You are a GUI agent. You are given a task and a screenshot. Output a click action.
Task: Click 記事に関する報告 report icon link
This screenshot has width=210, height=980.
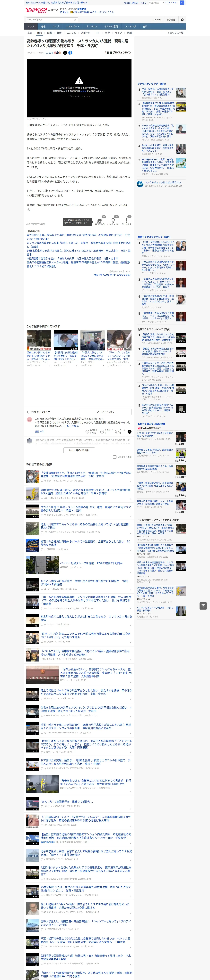(x=35, y=224)
